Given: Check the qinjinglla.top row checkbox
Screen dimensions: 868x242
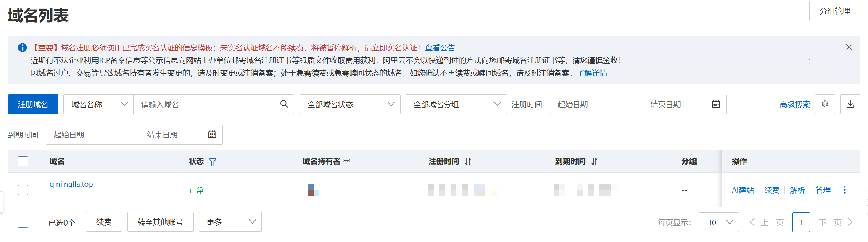Looking at the screenshot, I should tap(23, 190).
